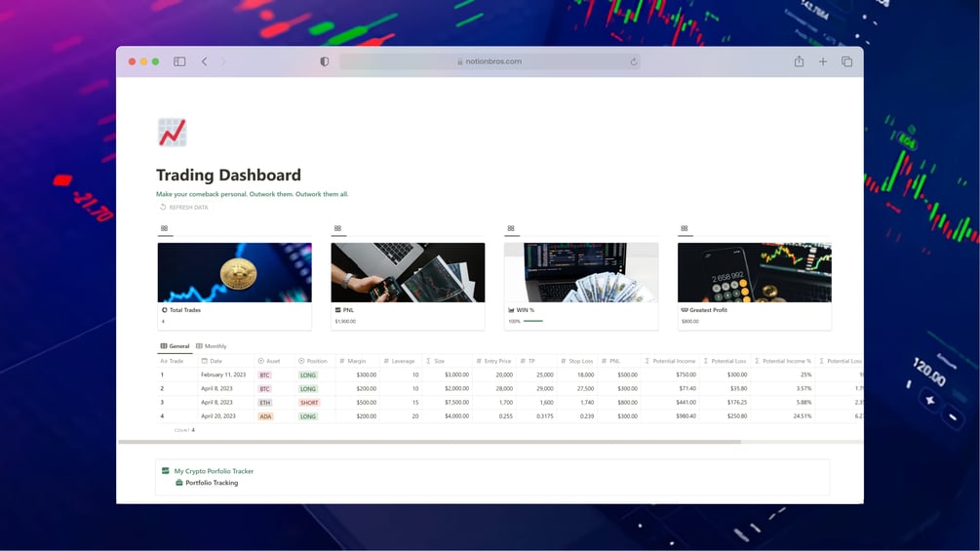Viewport: 980px width, 551px height.
Task: Click the Portfolio Tracking briefcase icon
Action: (x=178, y=483)
